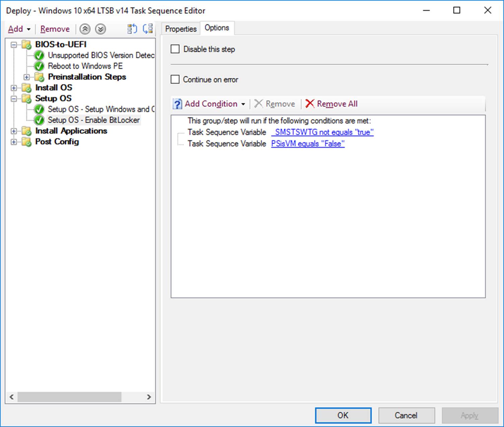Click the Add Condition question-mark icon

coord(177,104)
